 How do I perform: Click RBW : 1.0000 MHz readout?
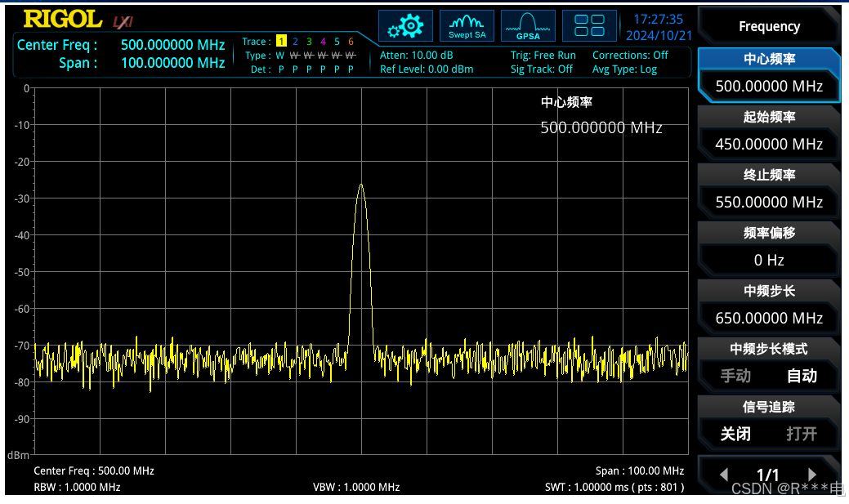point(77,487)
